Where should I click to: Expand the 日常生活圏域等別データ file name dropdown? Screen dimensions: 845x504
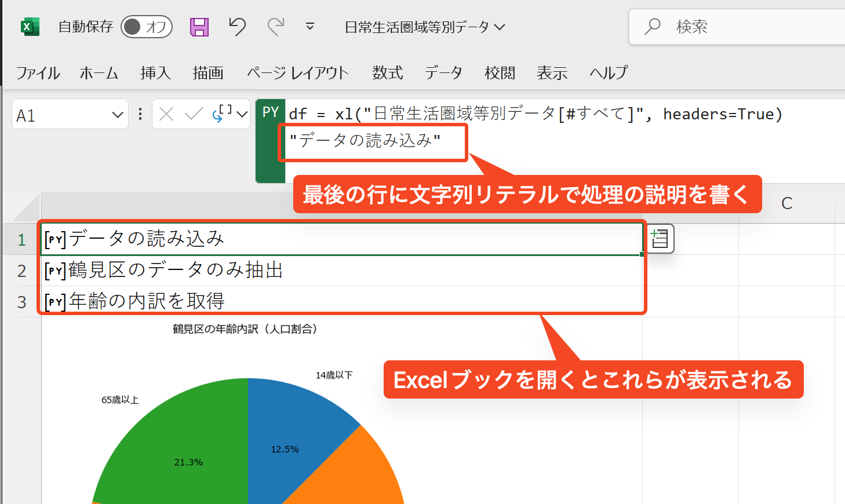[x=500, y=27]
